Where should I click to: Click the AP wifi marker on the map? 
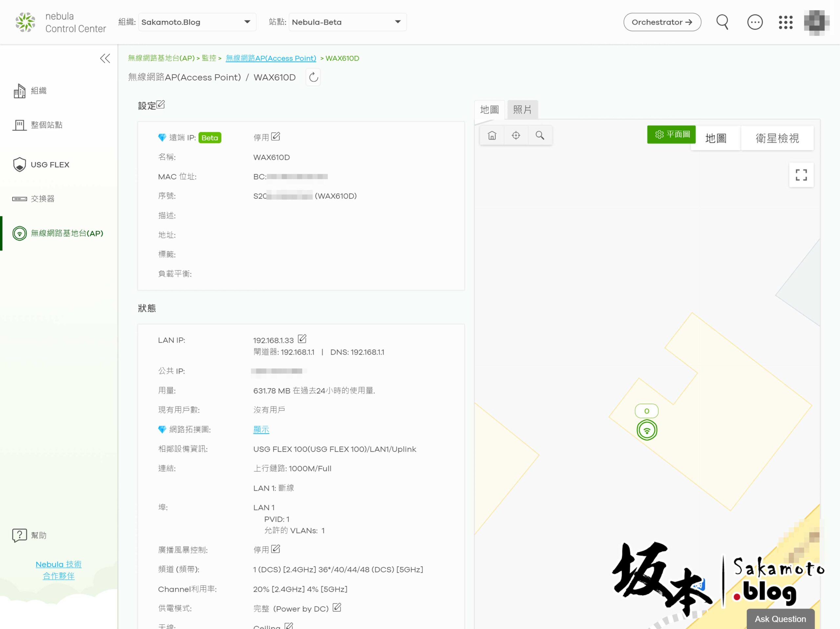[x=647, y=430]
